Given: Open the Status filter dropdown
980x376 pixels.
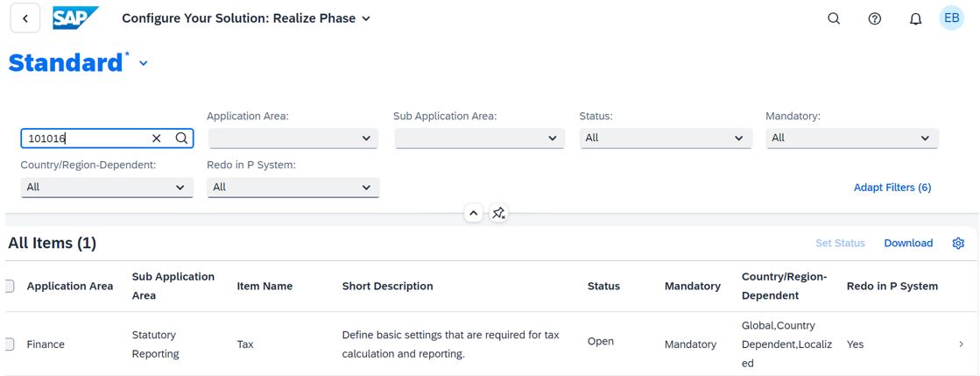Looking at the screenshot, I should click(666, 138).
